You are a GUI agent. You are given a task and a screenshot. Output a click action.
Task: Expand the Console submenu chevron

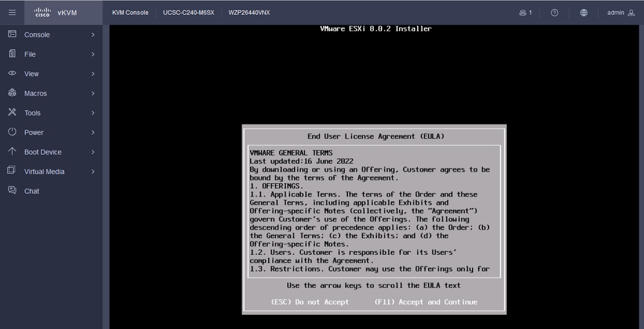pyautogui.click(x=93, y=35)
